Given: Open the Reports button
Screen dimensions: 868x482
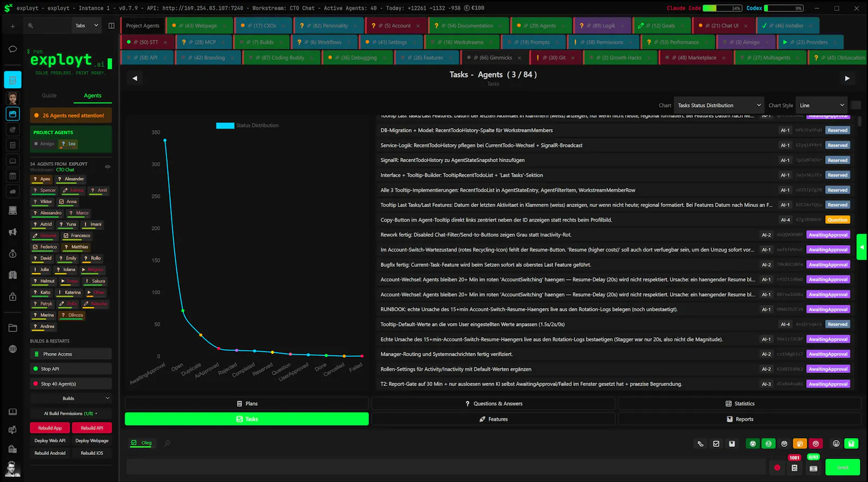Looking at the screenshot, I should (739, 419).
